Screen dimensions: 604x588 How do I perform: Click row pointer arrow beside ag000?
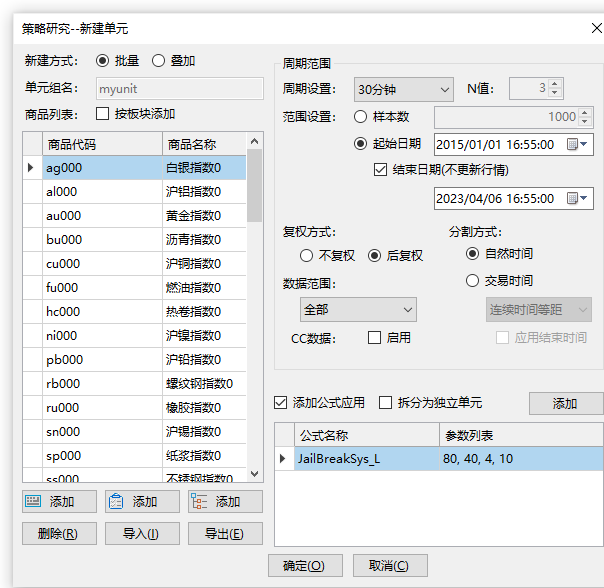click(31, 168)
